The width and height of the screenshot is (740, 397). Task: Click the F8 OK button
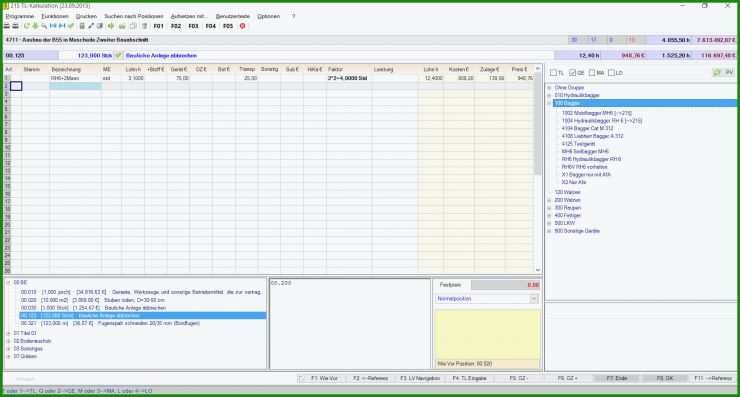665,379
